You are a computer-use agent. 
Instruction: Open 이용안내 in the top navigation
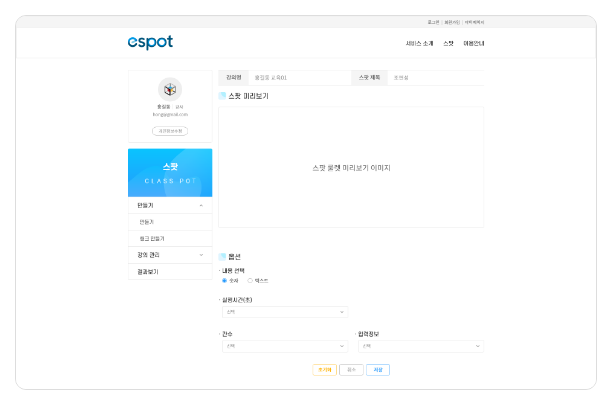pyautogui.click(x=474, y=44)
